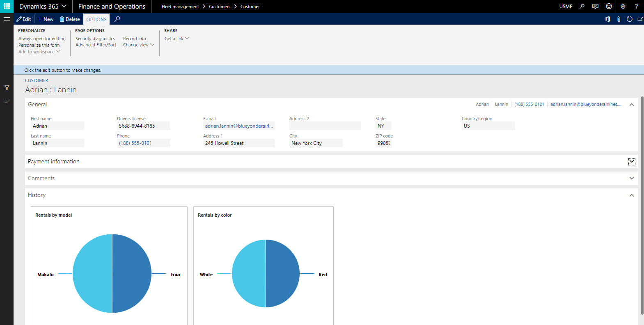Click Always open for editing
Screen dimensions: 644x325
(x=42, y=39)
